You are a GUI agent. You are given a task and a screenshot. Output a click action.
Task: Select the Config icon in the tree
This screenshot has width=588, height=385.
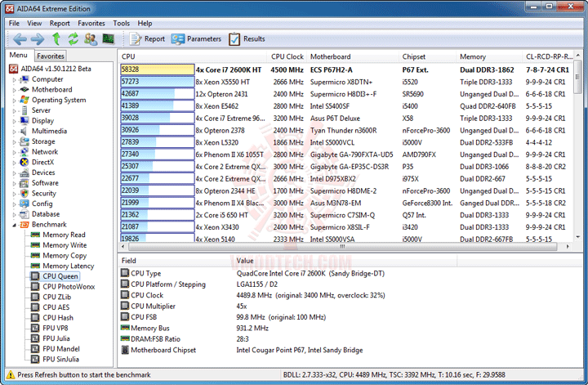(24, 204)
